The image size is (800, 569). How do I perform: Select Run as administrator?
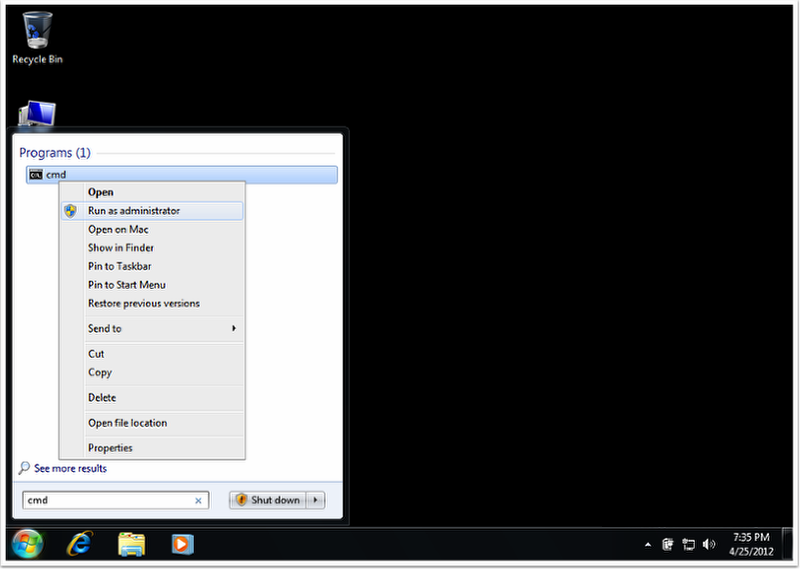coord(152,211)
